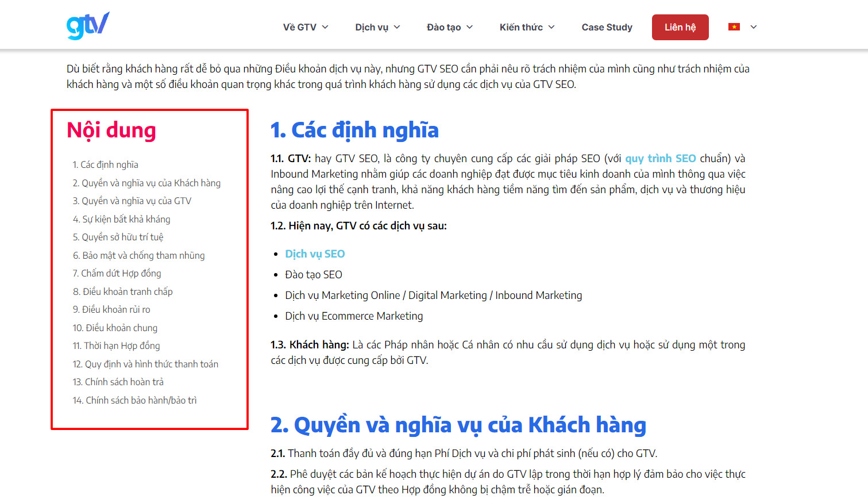Open '8. Điều khoản tranh chấp' section link

(123, 291)
